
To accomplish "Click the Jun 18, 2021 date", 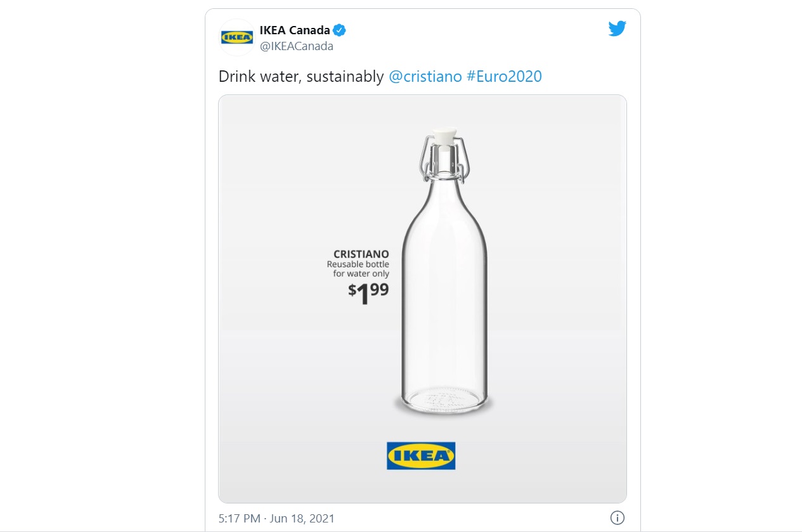I will [x=301, y=518].
